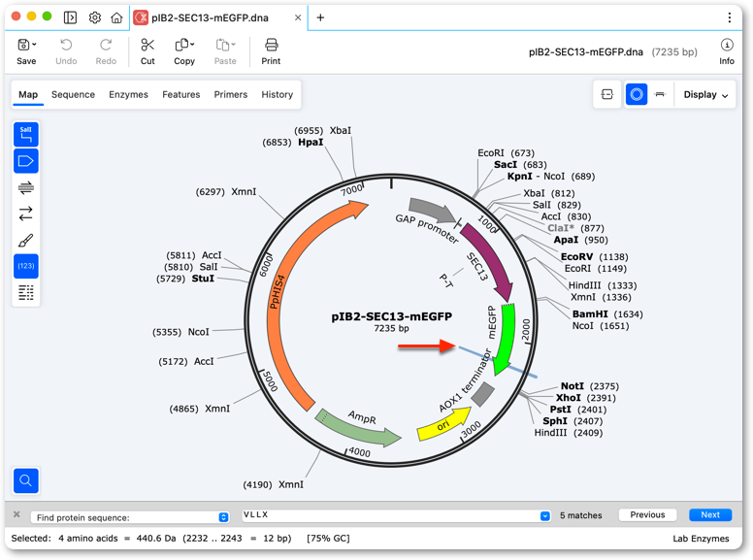The height and width of the screenshot is (560, 753).
Task: Open the Find protein sequence type dropdown
Action: coord(130,517)
